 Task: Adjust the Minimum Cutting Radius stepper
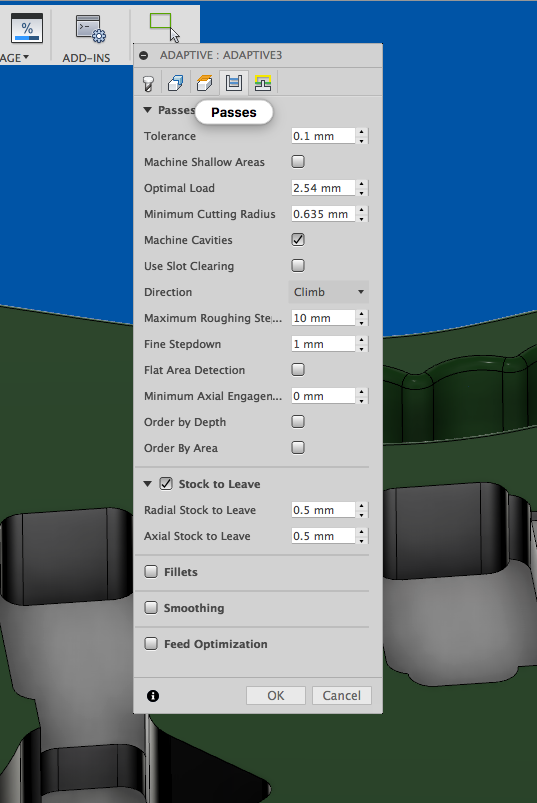tap(362, 214)
